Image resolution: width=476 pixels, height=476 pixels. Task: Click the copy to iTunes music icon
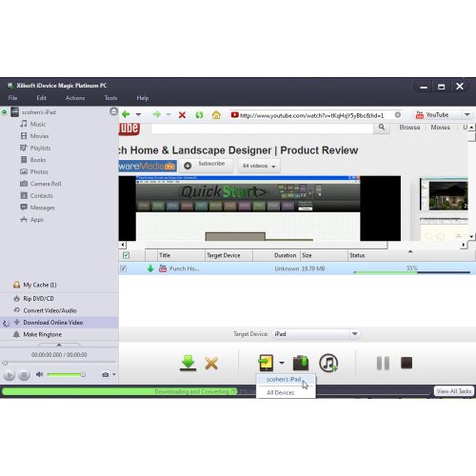328,363
